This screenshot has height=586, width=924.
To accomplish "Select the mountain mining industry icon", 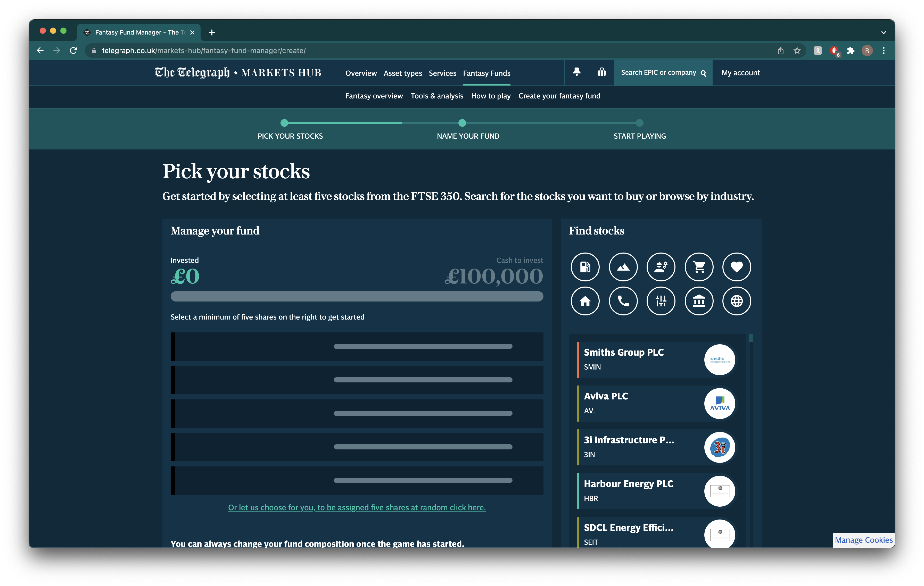I will (x=623, y=267).
